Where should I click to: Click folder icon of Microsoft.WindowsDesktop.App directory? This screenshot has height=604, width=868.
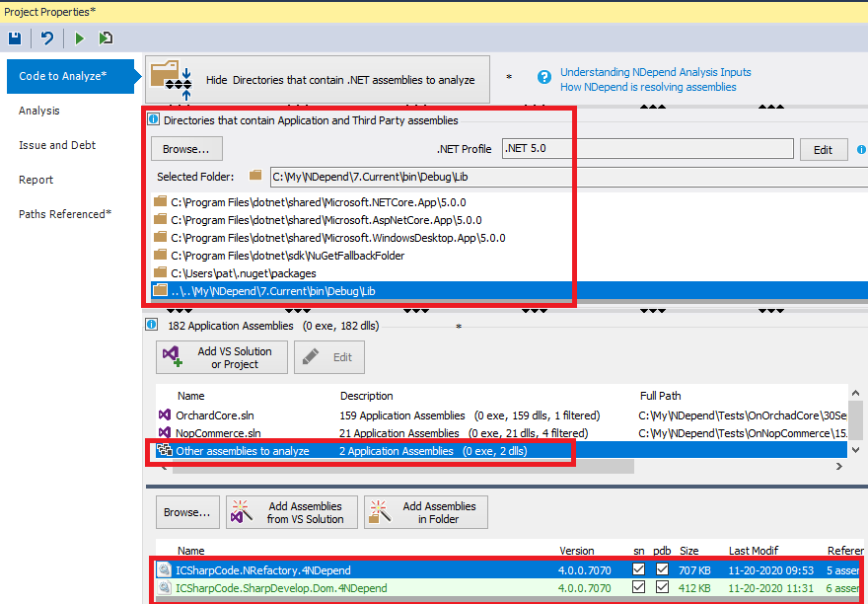point(161,237)
